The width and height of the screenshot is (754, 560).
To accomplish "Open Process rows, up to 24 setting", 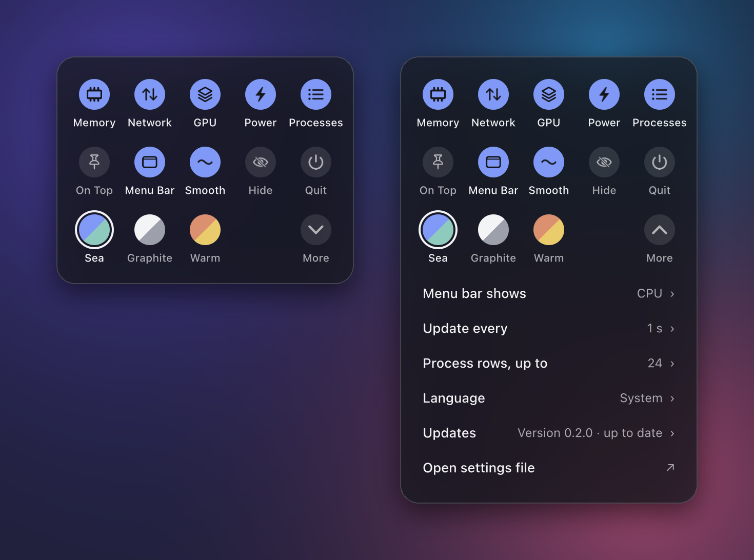I will pos(549,363).
